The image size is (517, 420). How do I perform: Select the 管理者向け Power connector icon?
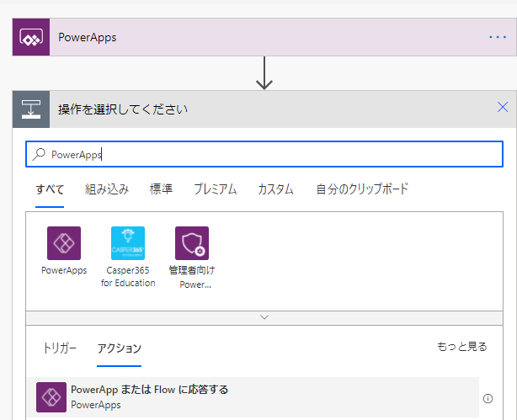click(x=192, y=243)
